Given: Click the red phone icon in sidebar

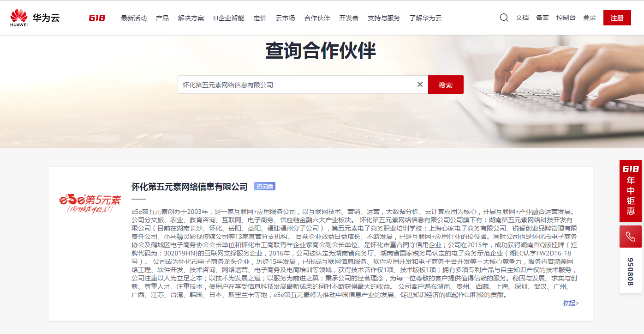Looking at the screenshot, I should pos(630,237).
